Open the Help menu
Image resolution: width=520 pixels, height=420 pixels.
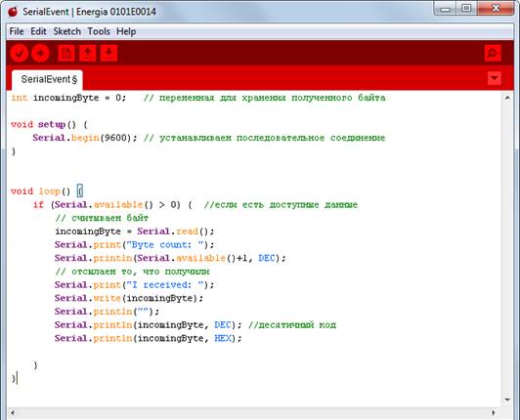point(126,31)
